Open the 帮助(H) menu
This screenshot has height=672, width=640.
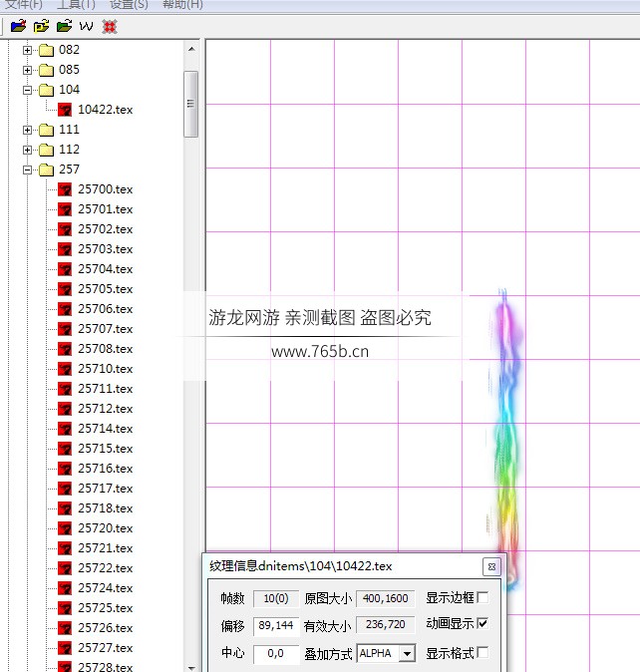[182, 4]
